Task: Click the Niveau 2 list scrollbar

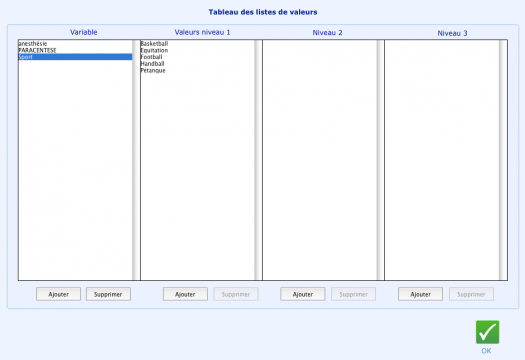Action: pyautogui.click(x=380, y=160)
